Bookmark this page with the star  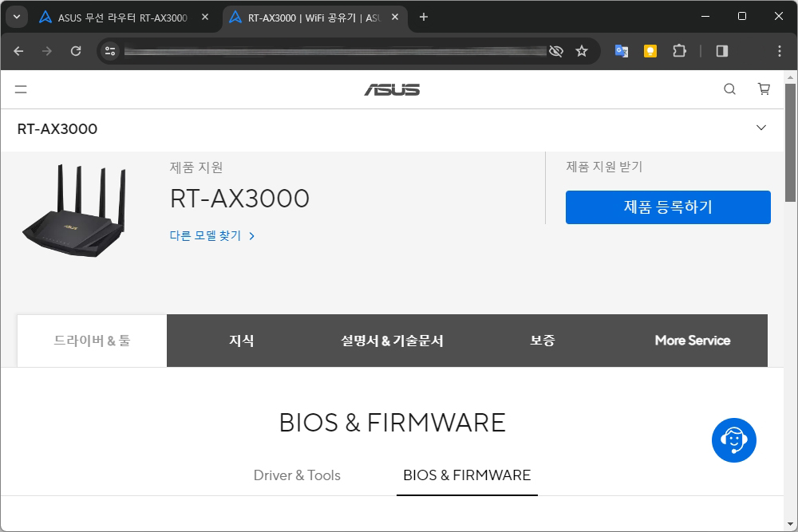click(582, 51)
